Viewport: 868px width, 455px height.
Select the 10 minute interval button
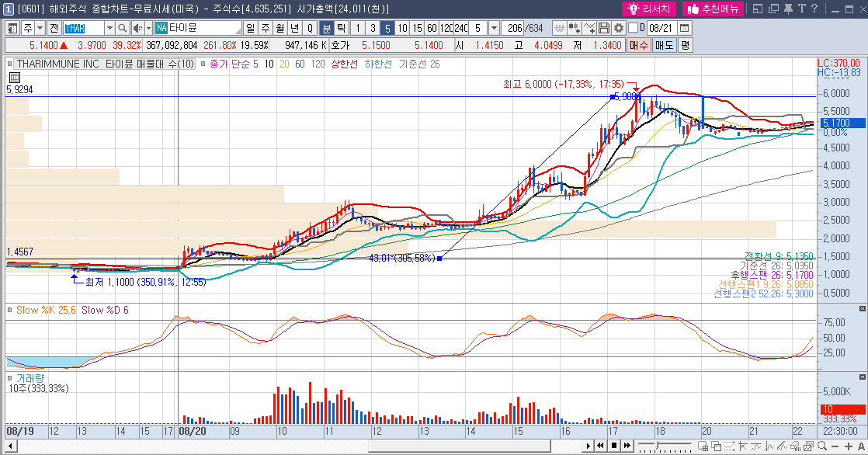[402, 28]
